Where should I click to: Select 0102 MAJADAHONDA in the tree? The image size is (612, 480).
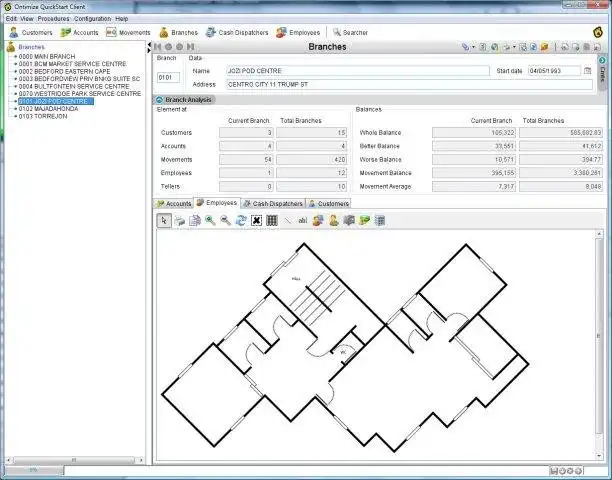coord(48,109)
